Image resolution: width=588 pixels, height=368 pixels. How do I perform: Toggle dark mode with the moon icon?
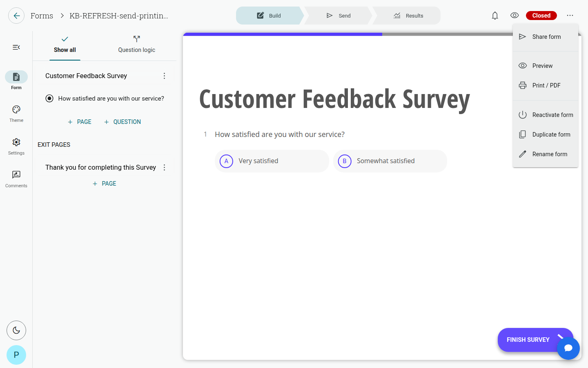coord(16,330)
